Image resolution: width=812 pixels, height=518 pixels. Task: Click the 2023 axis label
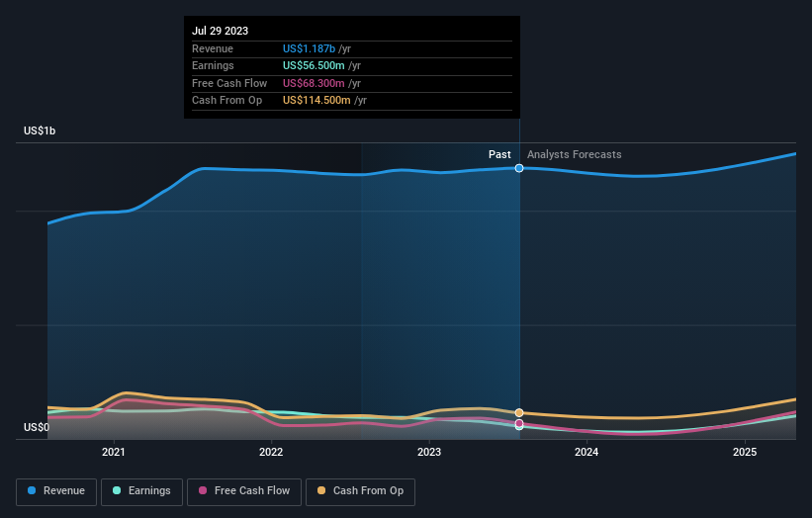pyautogui.click(x=429, y=453)
